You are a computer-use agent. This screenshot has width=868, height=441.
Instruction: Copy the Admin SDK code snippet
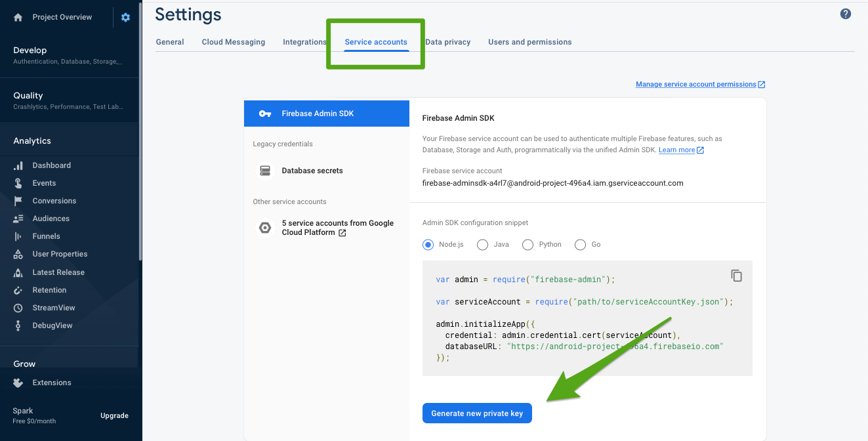click(x=736, y=276)
